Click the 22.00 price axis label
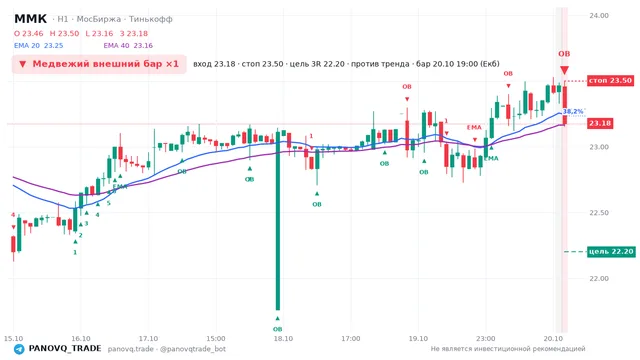The height and width of the screenshot is (360, 640). click(x=599, y=278)
